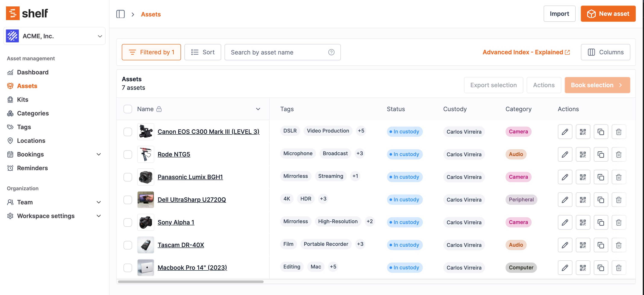Edit the Panasonic Lumix BGH1 asset
This screenshot has width=644, height=295.
pos(565,177)
